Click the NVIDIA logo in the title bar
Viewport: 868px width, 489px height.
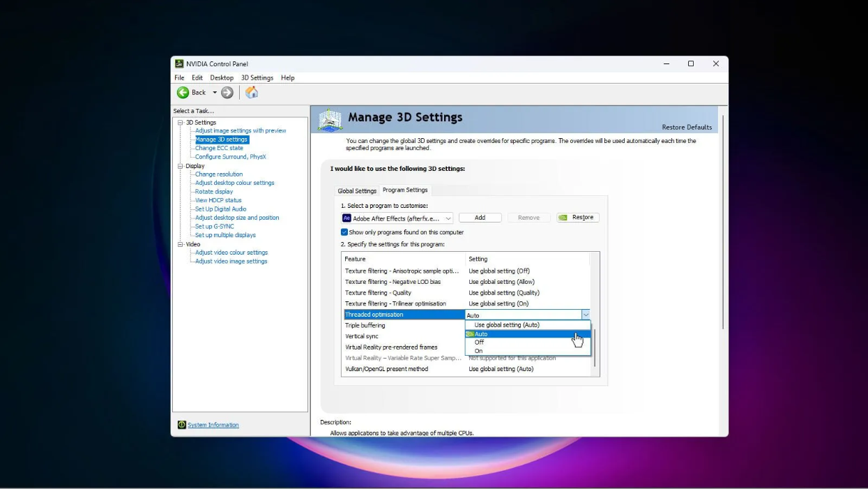(181, 63)
